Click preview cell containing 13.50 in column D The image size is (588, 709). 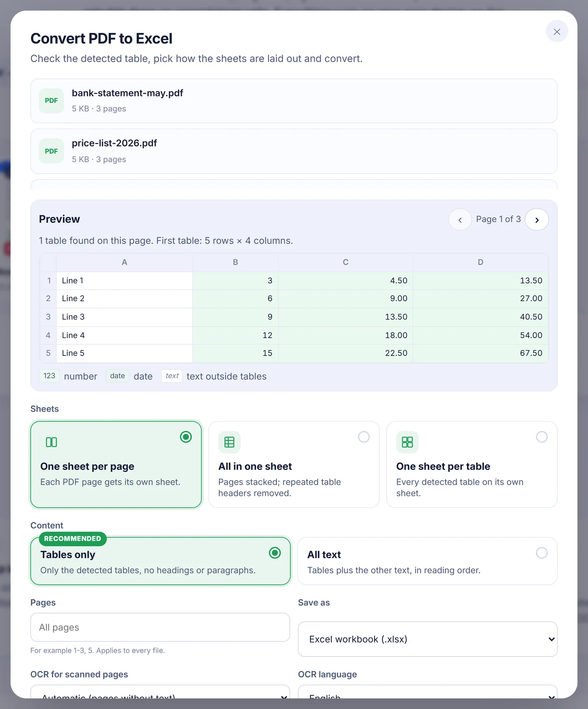coord(480,280)
